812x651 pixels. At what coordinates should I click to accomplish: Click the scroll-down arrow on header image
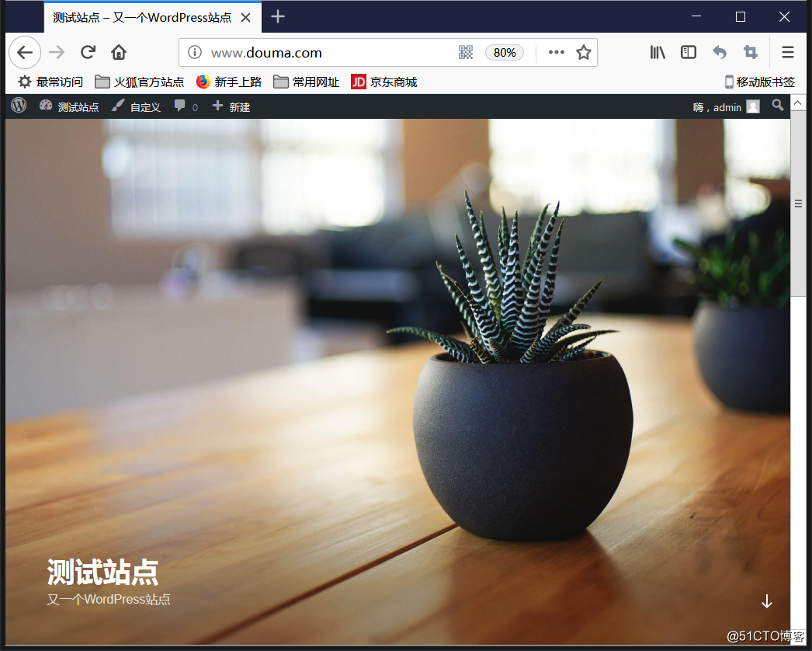point(766,601)
